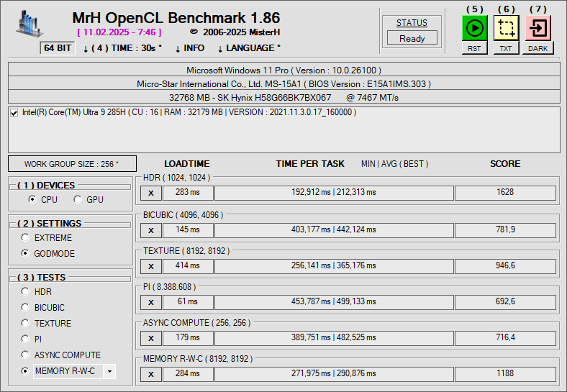This screenshot has width=567, height=392.
Task: Click WORK GROUP SIZE : 256 button
Action: 73,164
